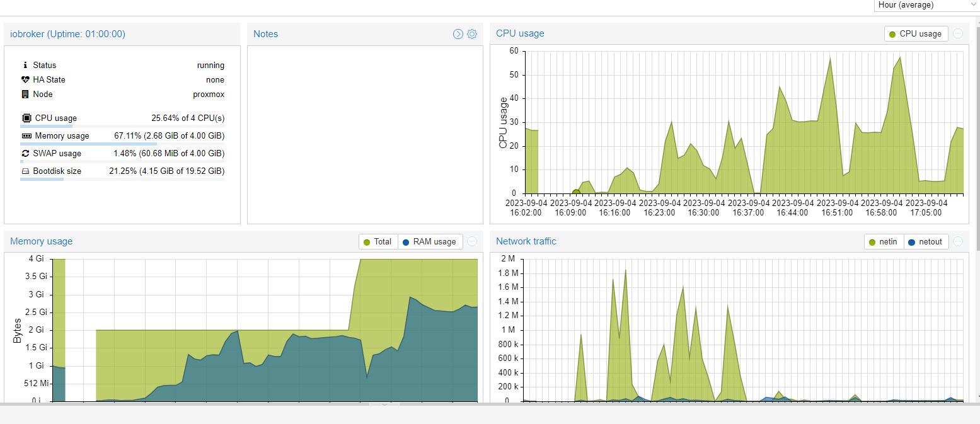Click the data point marker on CPU chart
This screenshot has width=980, height=424.
coord(576,193)
